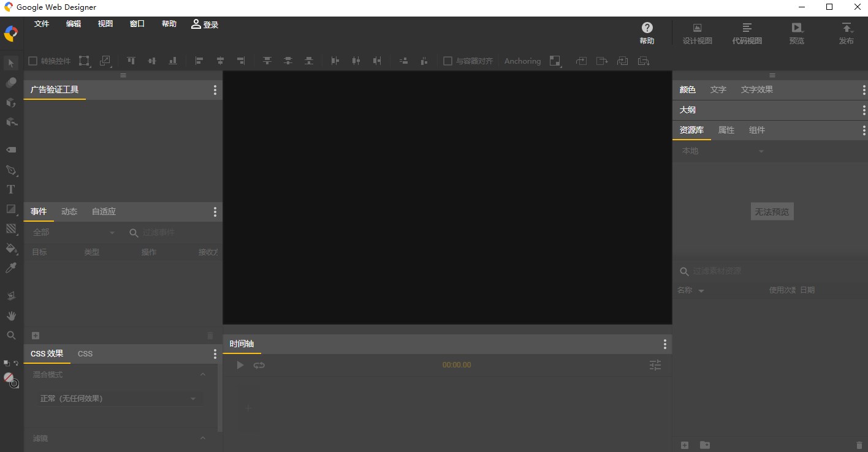Screen dimensions: 868x452
Task: Open the 帮助 help icon at top right
Action: [x=647, y=32]
